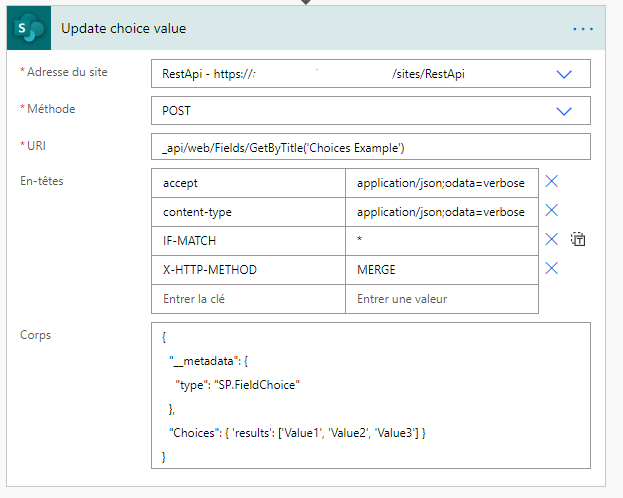Select the POST method field
The width and height of the screenshot is (623, 498).
coord(371,110)
